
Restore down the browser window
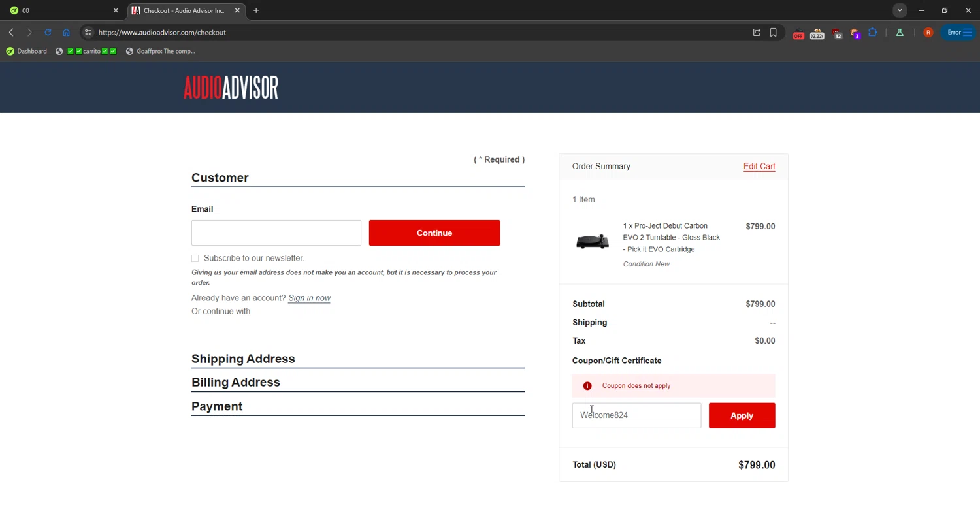point(945,10)
